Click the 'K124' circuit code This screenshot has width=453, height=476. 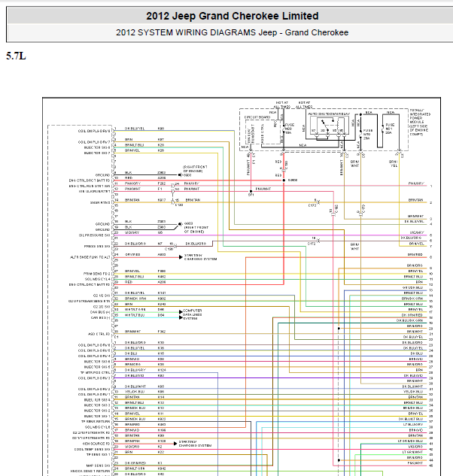pyautogui.click(x=162, y=370)
